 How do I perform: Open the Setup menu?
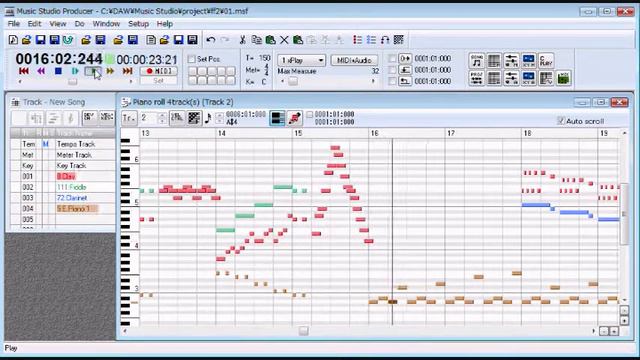coord(138,24)
